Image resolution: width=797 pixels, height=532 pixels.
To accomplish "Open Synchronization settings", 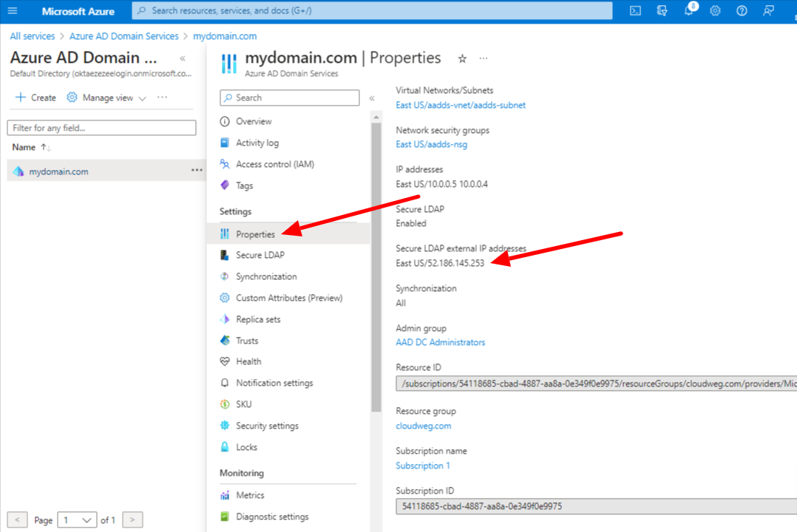I will 266,276.
